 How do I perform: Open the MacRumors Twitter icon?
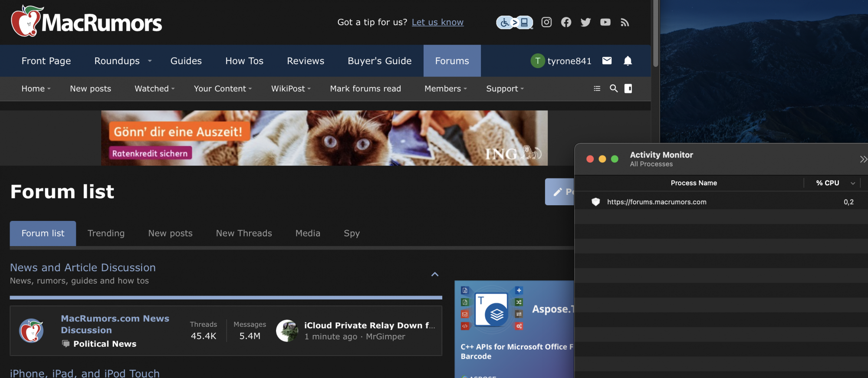coord(585,22)
